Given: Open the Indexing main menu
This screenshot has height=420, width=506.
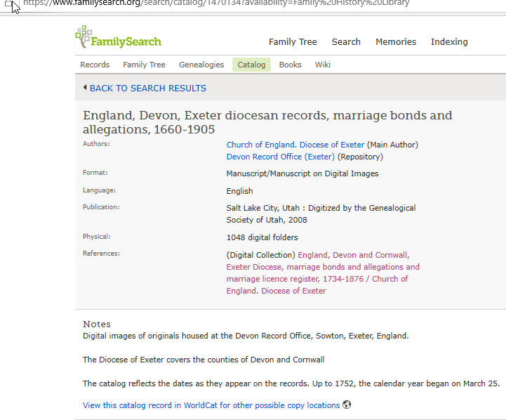Looking at the screenshot, I should click(x=449, y=42).
